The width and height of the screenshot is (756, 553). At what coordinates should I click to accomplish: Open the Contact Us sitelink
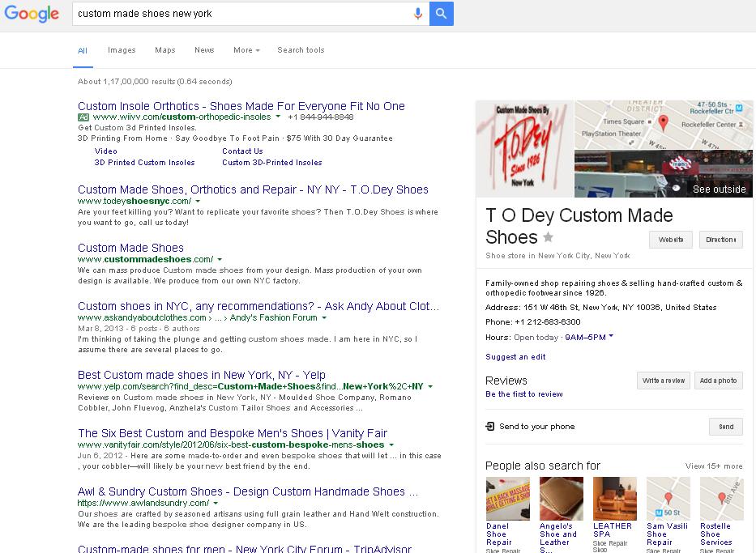point(242,151)
